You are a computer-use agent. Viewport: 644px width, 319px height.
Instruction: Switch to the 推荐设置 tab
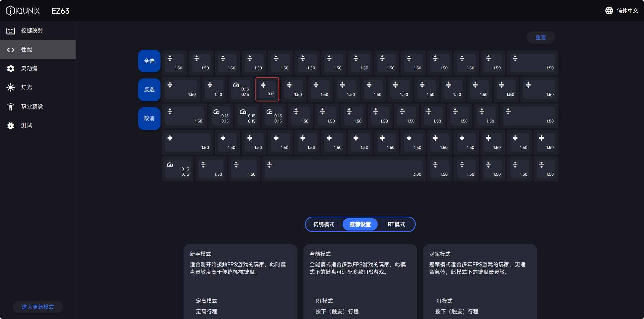(x=360, y=225)
